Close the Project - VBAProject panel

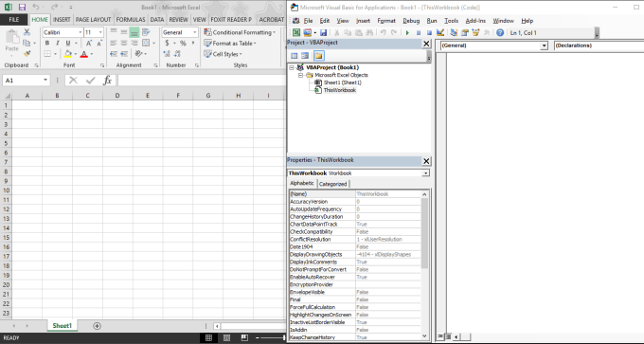pyautogui.click(x=426, y=44)
